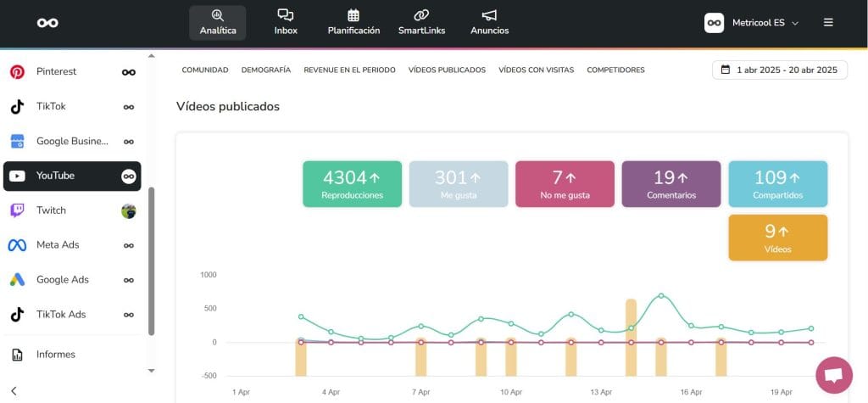Open TikTok Ads in the sidebar
Screen dimensions: 868x403
tap(60, 315)
